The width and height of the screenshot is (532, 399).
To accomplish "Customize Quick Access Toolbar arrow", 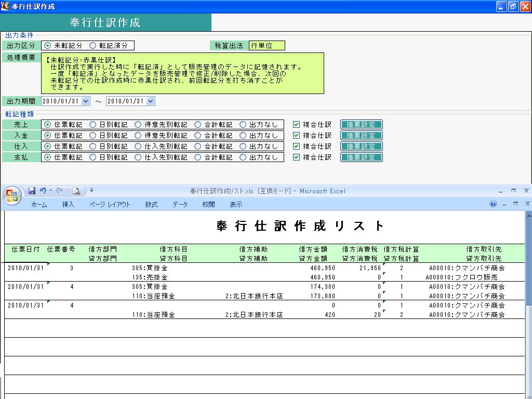I will tap(91, 191).
